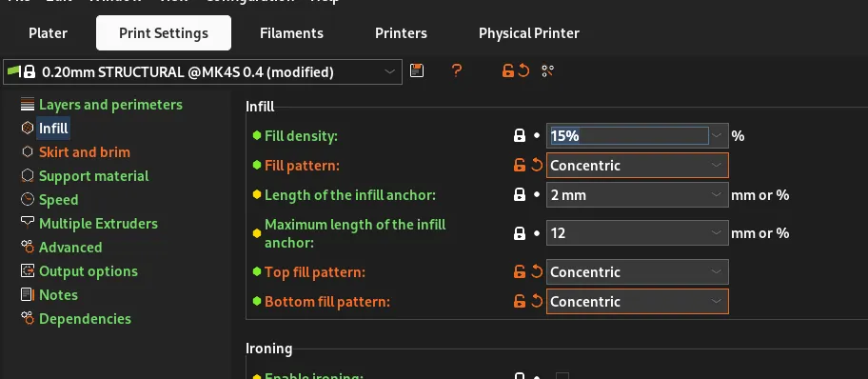This screenshot has height=379, width=868.
Task: Open the Skirt and brim settings page
Action: click(85, 151)
